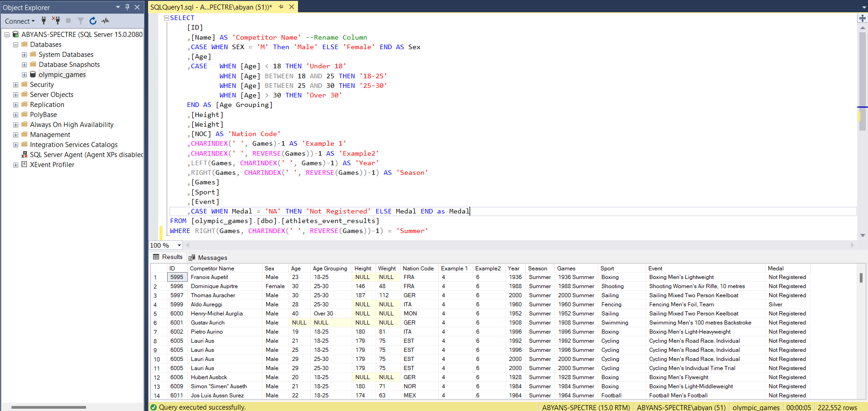Open Object Explorer filter using the funnel icon
The height and width of the screenshot is (411, 868).
click(81, 21)
